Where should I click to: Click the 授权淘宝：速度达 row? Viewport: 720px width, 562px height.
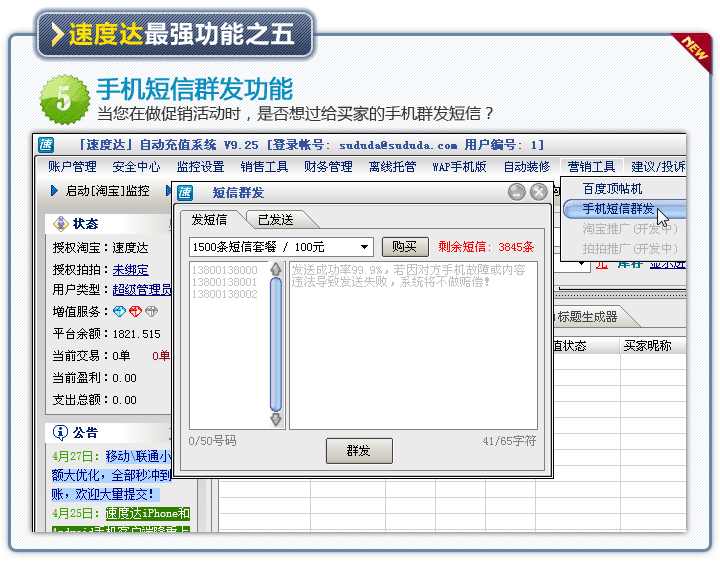[101, 248]
